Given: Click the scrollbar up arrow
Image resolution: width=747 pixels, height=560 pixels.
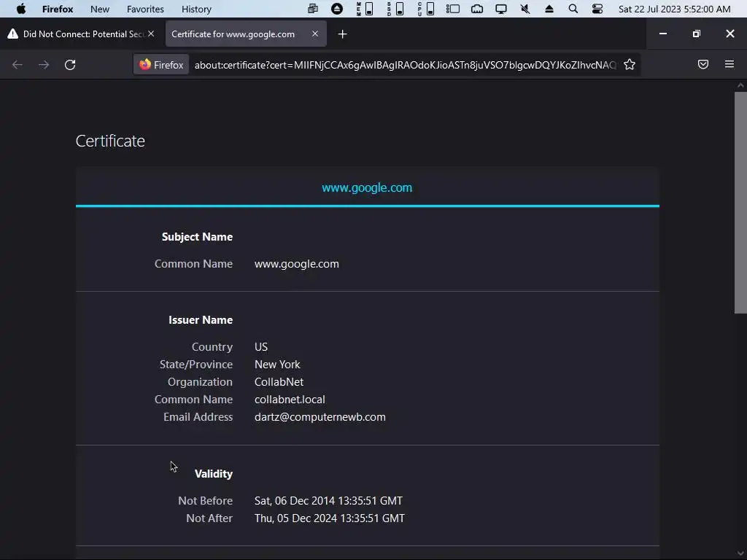Looking at the screenshot, I should (740, 86).
